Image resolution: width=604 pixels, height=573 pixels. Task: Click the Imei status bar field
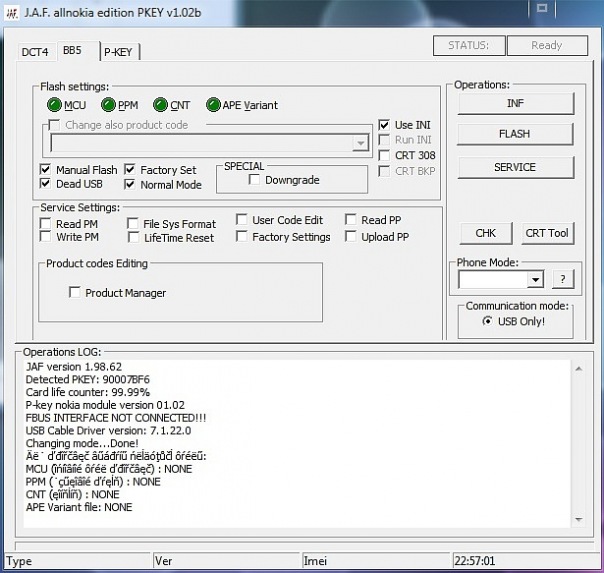pos(376,561)
